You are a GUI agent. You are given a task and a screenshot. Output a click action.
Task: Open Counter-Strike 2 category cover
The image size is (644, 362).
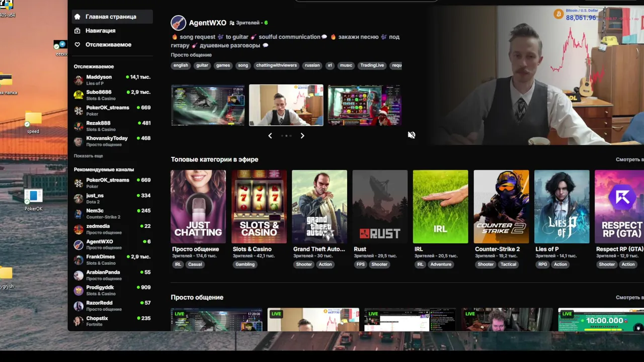(501, 207)
